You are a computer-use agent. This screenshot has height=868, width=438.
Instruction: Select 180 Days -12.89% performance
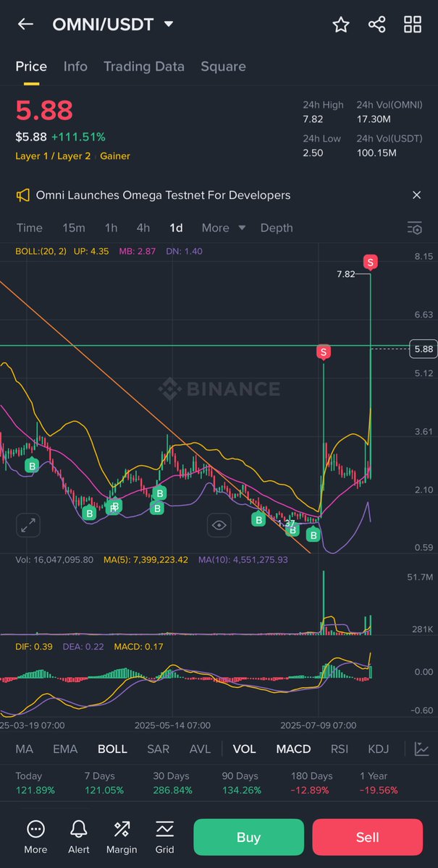(x=311, y=783)
